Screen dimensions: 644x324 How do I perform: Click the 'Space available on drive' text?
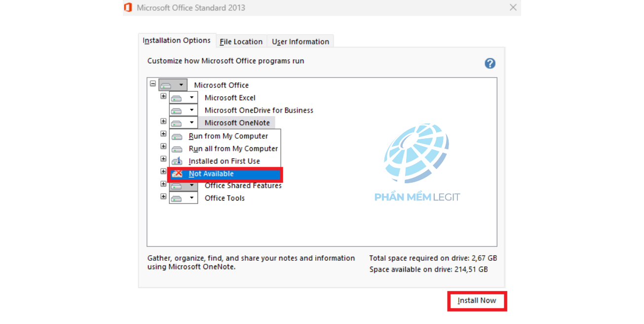click(429, 269)
